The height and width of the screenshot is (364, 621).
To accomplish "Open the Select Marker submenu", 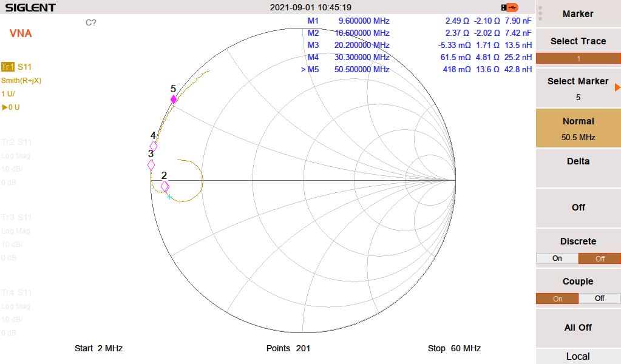I will pos(579,88).
